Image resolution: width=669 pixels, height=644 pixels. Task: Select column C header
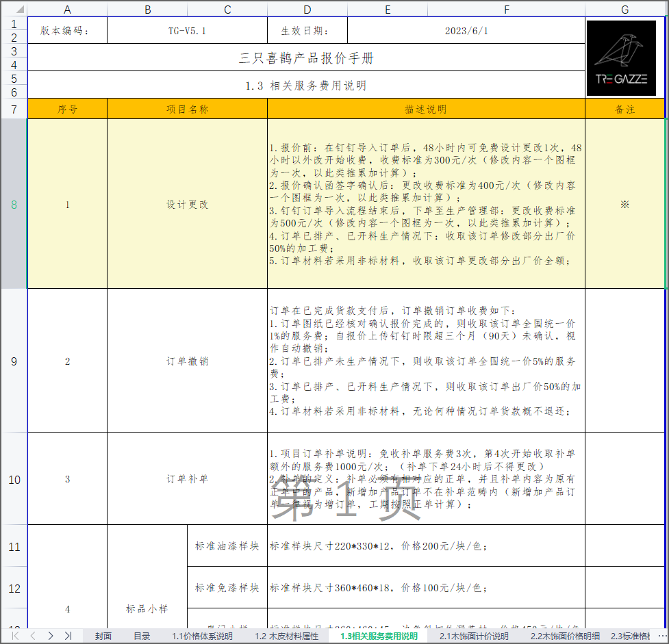coord(227,10)
